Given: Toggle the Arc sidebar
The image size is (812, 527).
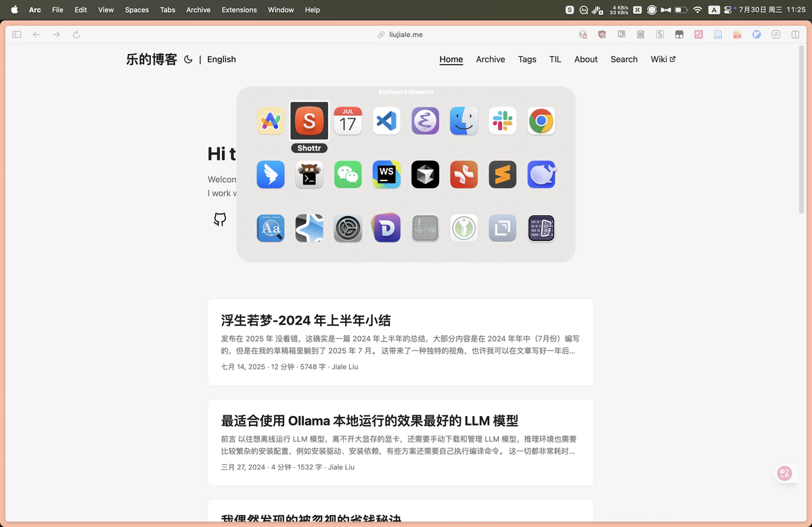Looking at the screenshot, I should (x=17, y=35).
